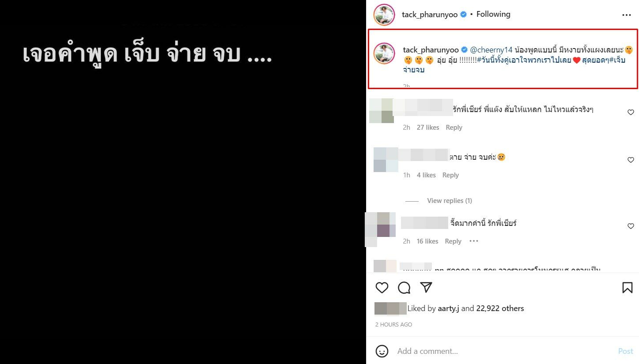Click the Following button in header

click(493, 14)
